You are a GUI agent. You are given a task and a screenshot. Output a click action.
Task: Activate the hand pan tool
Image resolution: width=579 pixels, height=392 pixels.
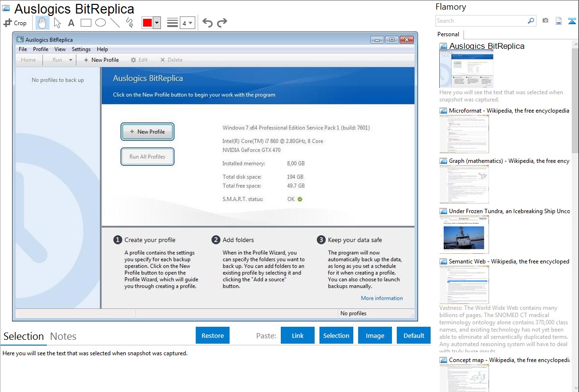pyautogui.click(x=42, y=23)
